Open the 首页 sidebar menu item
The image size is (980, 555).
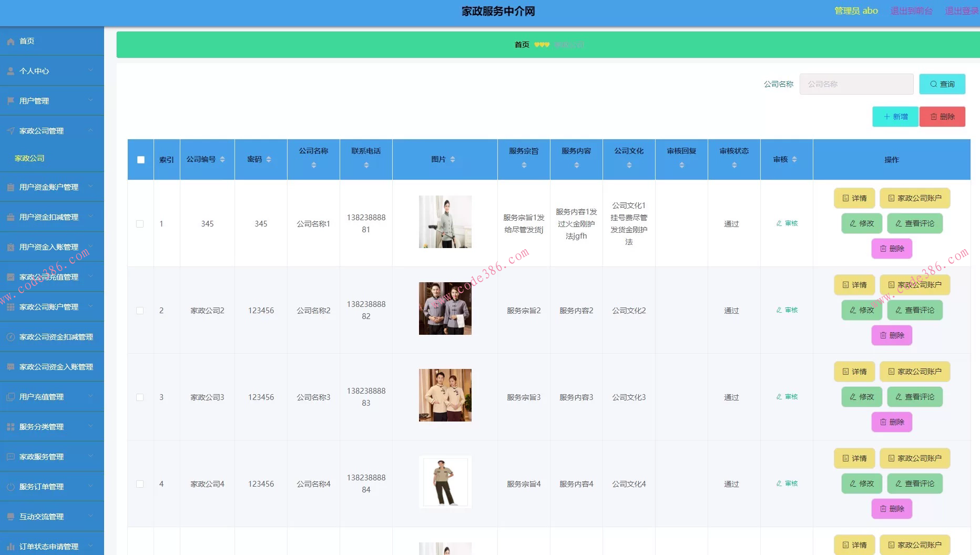52,41
